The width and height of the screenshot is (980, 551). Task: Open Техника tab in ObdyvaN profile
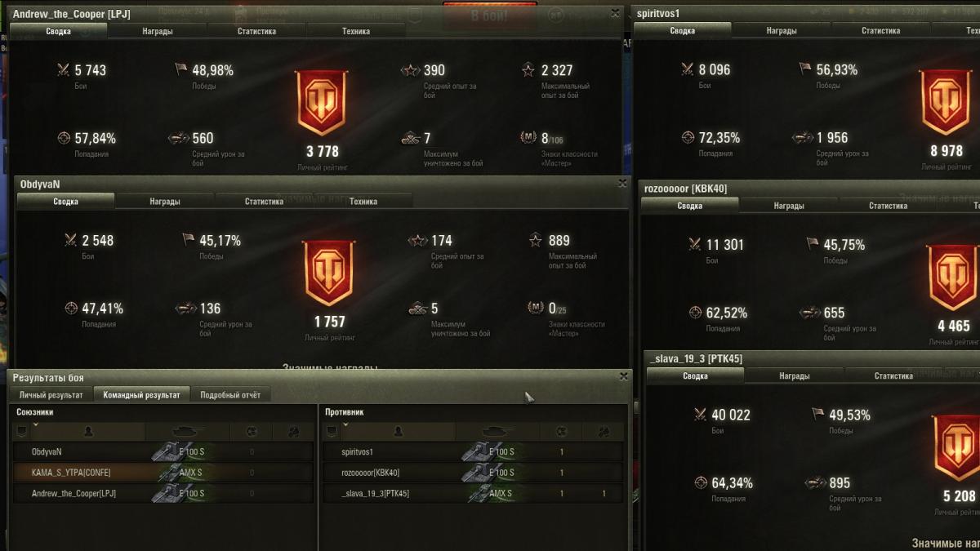(x=363, y=201)
